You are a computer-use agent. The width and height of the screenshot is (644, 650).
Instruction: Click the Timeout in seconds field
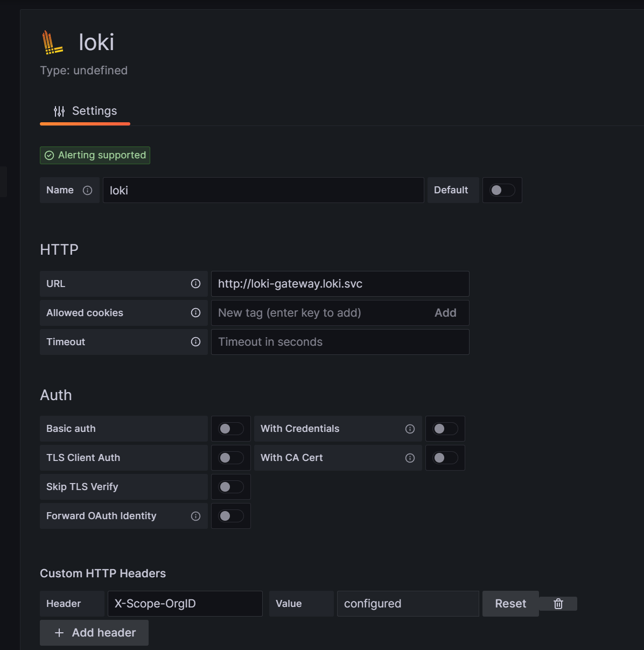click(340, 342)
